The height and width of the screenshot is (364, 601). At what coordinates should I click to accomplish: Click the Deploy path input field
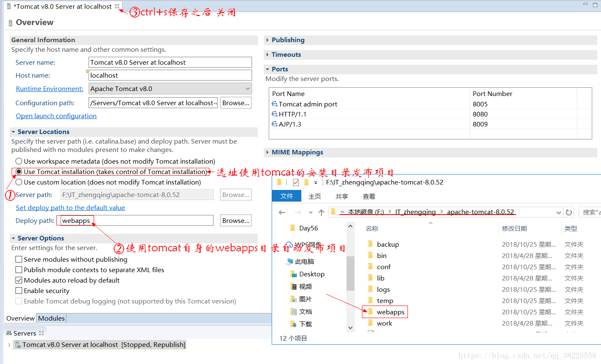[x=137, y=220]
